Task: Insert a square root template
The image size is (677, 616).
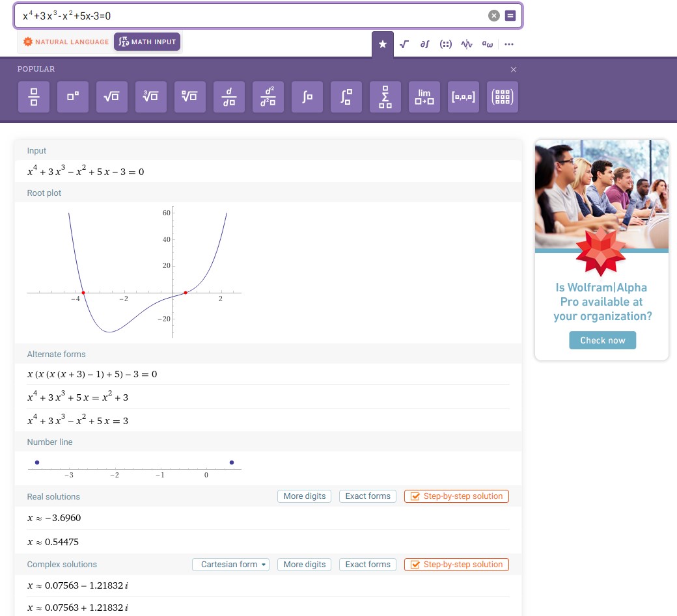Action: [112, 97]
